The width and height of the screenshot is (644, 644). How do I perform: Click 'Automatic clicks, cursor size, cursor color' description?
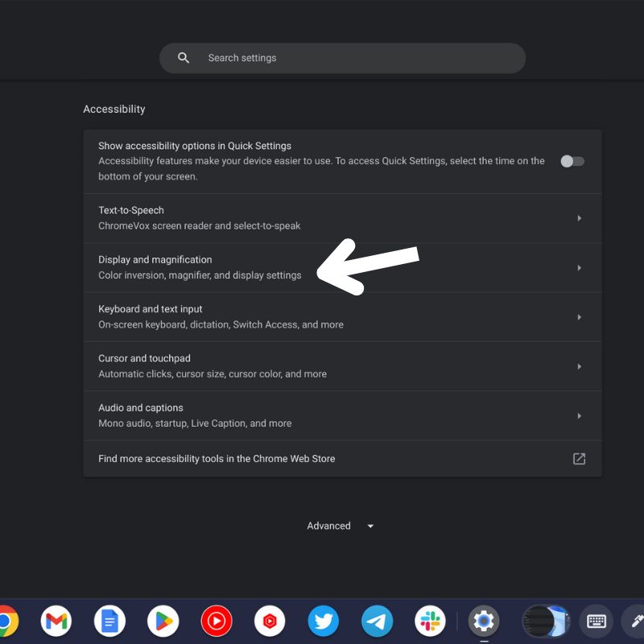coord(213,374)
